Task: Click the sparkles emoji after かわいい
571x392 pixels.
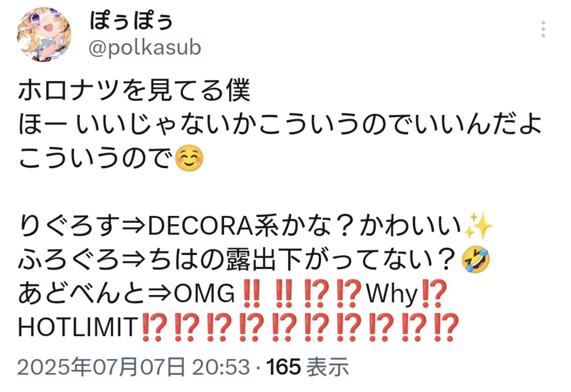Action: click(479, 226)
